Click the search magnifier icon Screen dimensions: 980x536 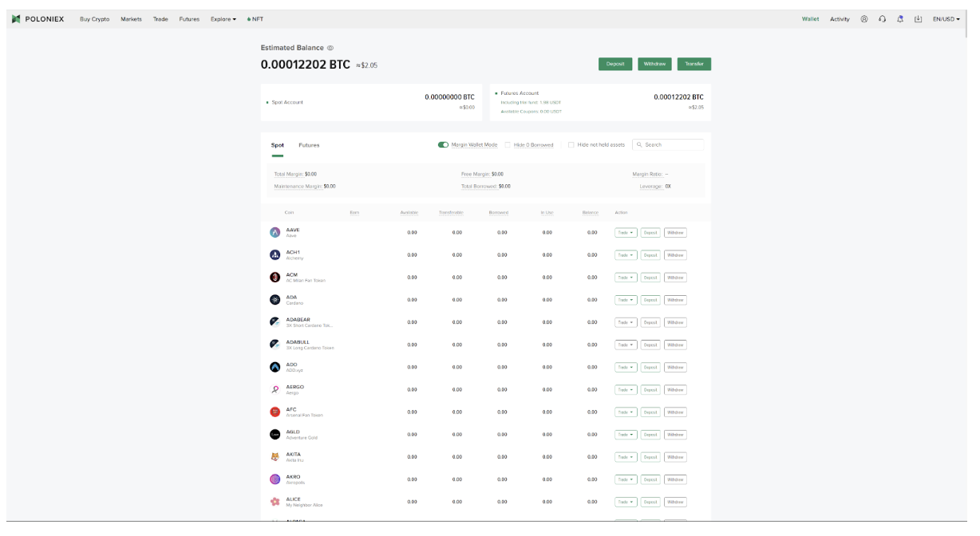pos(640,145)
